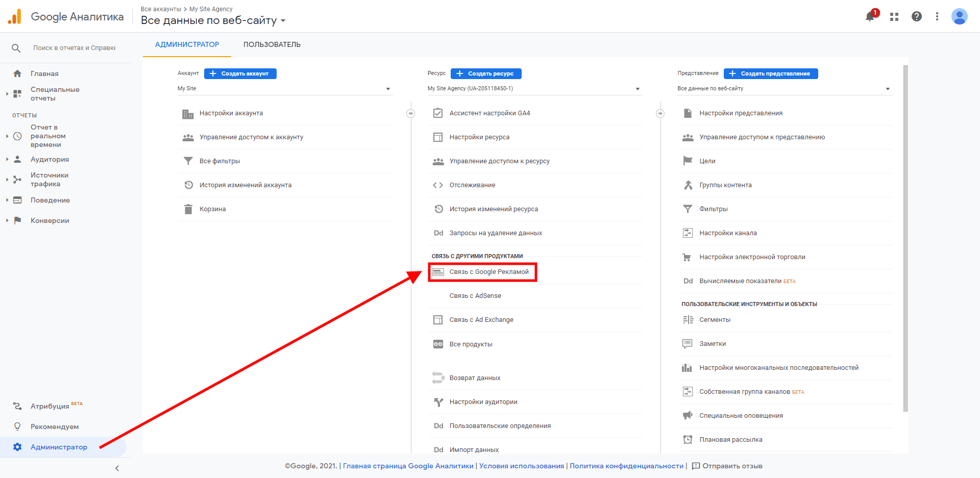Click the megaphone icon for Специальные оповещения
Screen dimensions: 980x478
(x=688, y=415)
